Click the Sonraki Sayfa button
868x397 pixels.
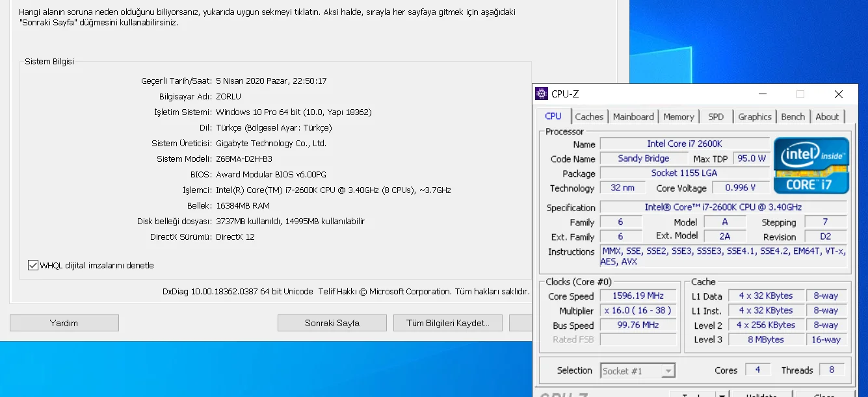click(332, 323)
